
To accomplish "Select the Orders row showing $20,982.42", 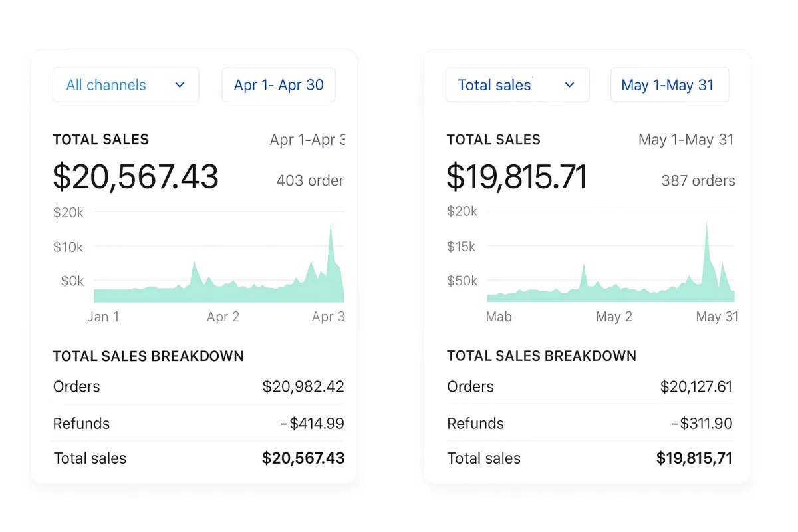I will pyautogui.click(x=198, y=386).
